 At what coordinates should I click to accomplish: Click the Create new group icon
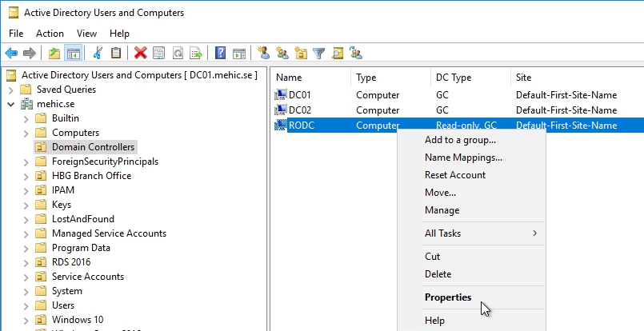coord(282,54)
